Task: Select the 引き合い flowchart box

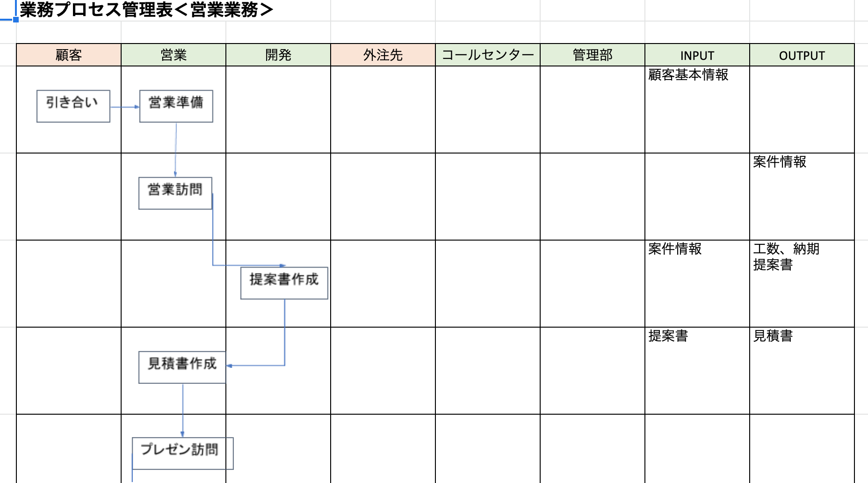Action: (x=73, y=106)
